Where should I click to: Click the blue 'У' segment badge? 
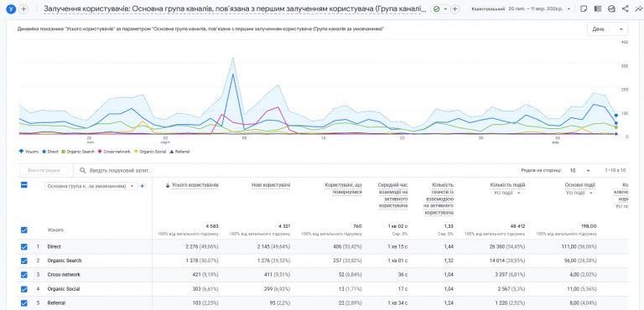12,9
